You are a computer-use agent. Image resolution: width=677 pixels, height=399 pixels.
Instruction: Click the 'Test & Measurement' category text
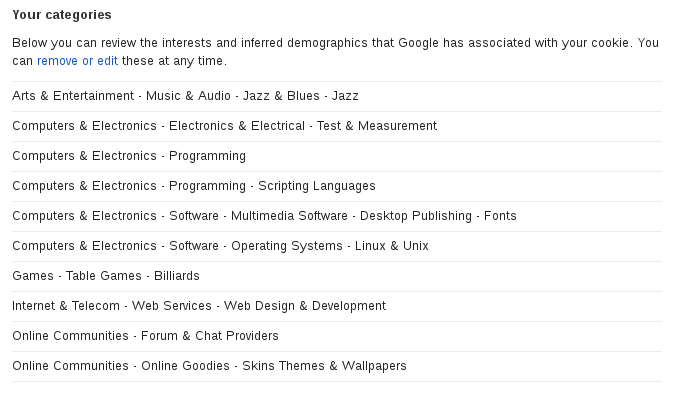click(x=377, y=126)
